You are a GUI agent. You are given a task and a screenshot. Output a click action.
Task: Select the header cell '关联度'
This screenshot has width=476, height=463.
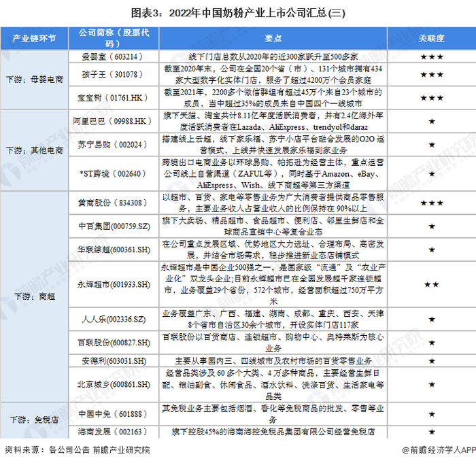[x=432, y=38]
